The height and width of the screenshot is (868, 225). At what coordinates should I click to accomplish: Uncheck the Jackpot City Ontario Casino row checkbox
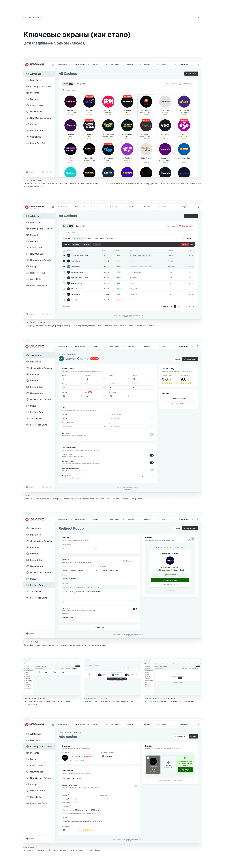[64, 255]
